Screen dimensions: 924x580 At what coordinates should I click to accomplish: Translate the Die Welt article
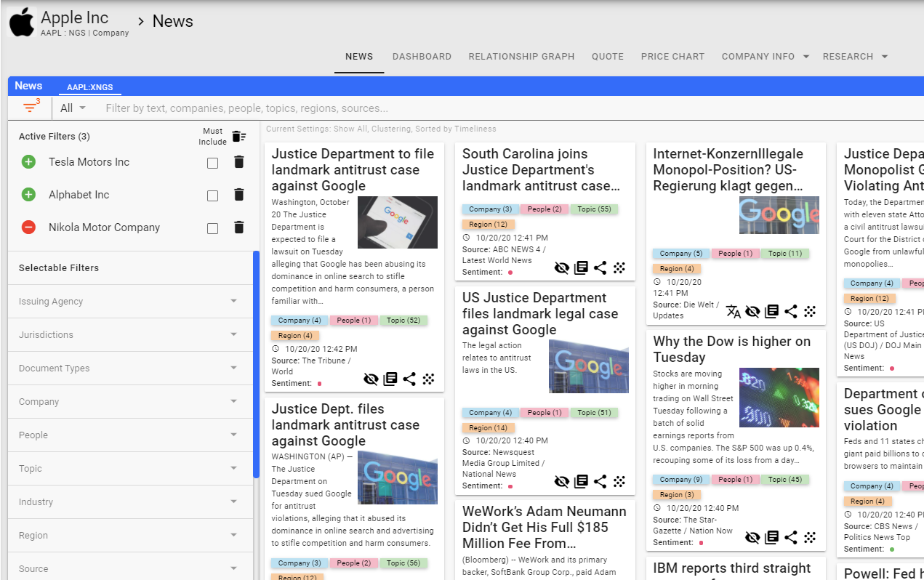tap(734, 312)
